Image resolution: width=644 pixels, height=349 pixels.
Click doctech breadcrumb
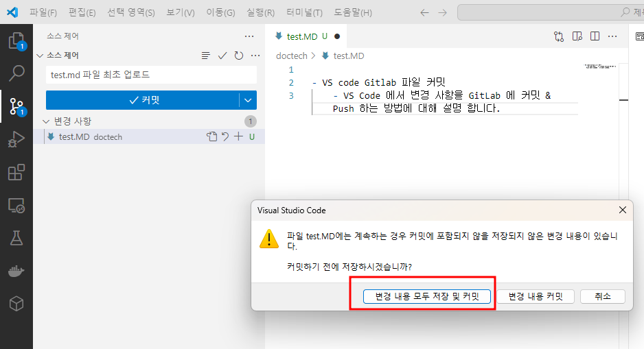tap(291, 56)
